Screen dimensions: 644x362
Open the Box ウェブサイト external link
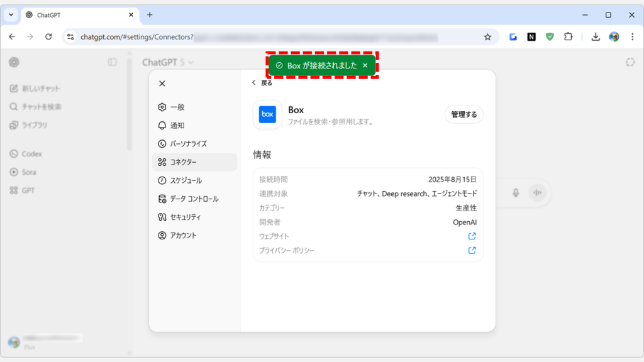pyautogui.click(x=472, y=236)
